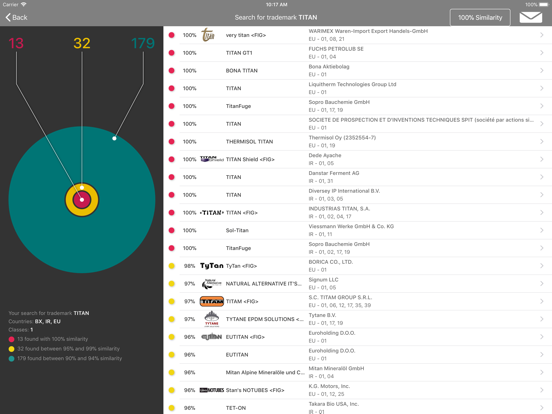This screenshot has height=414, width=552.
Task: Open the very titan logo thumbnail
Action: click(208, 35)
